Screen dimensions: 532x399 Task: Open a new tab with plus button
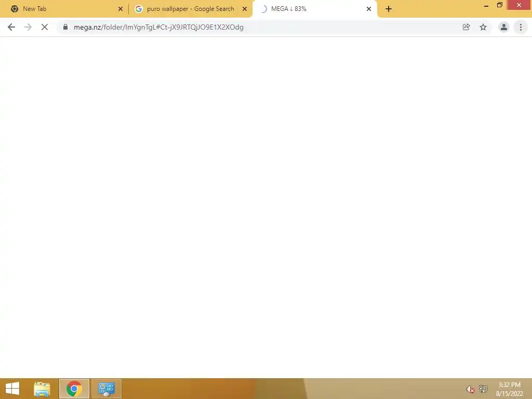coord(389,9)
